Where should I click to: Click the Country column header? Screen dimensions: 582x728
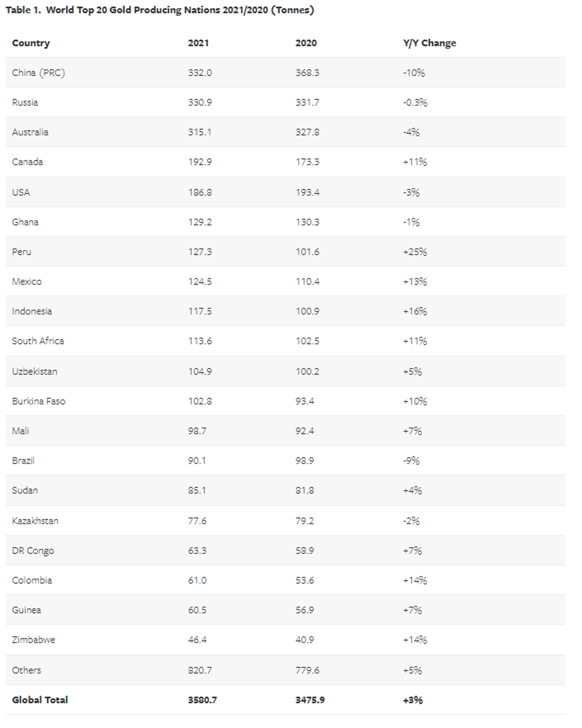pyautogui.click(x=31, y=43)
